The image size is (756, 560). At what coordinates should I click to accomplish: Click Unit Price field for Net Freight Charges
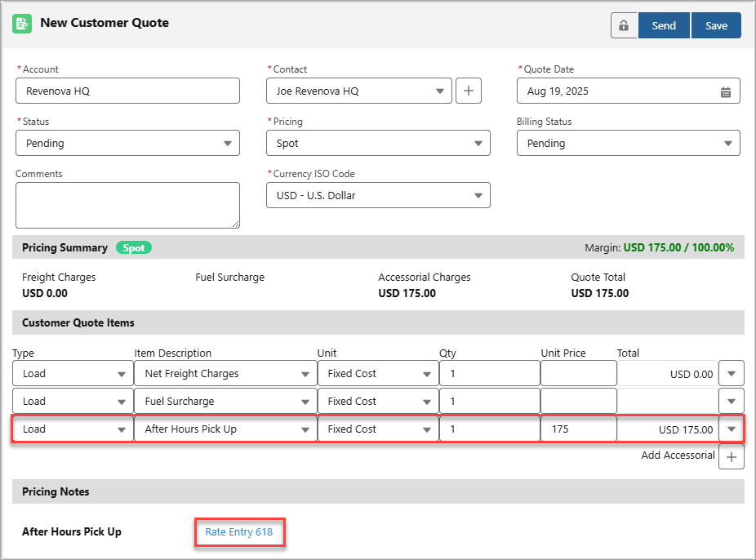(579, 374)
